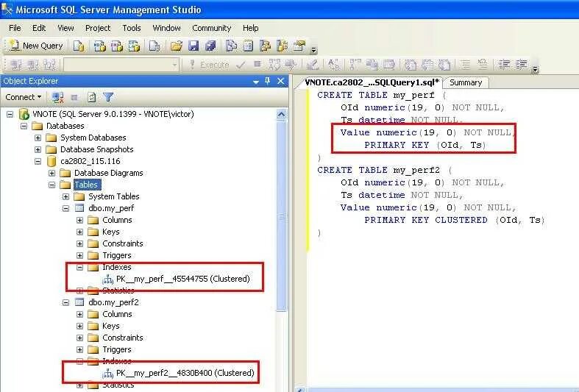579x392 pixels.
Task: Open the File menu
Action: pyautogui.click(x=15, y=28)
